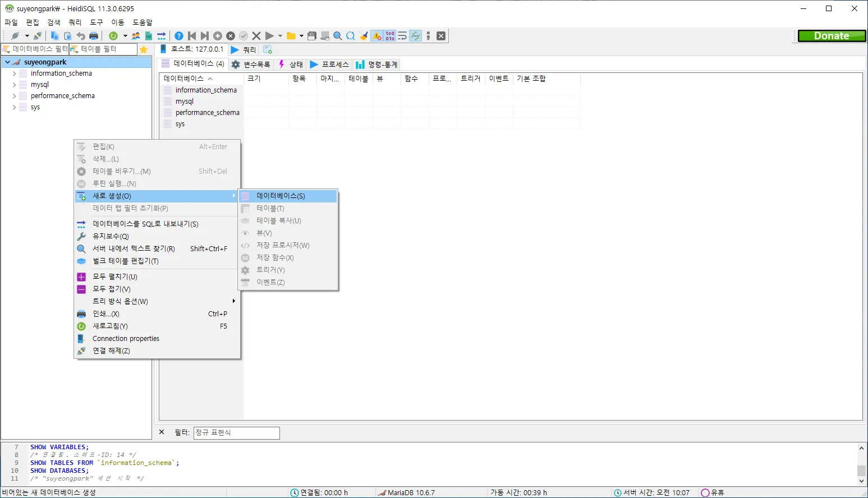This screenshot has width=868, height=498.
Task: Toggle the stop-on-errors warning icon
Action: 377,36
